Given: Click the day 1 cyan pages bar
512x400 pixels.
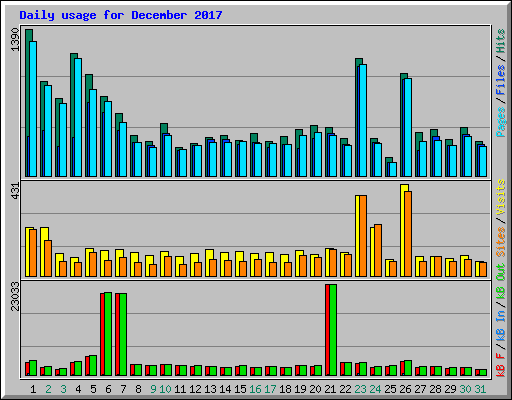Looking at the screenshot, I should 33,109.
